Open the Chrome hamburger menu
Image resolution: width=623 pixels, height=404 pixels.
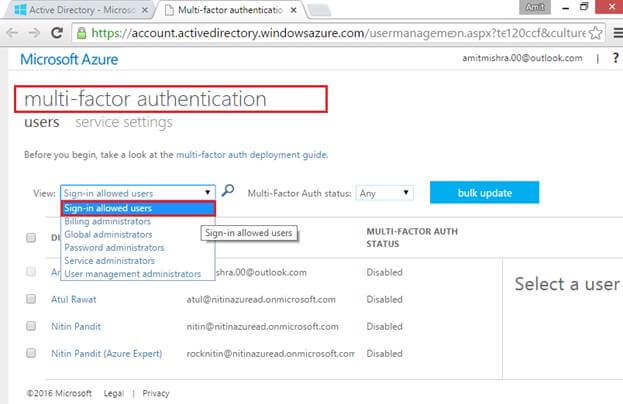[x=618, y=33]
